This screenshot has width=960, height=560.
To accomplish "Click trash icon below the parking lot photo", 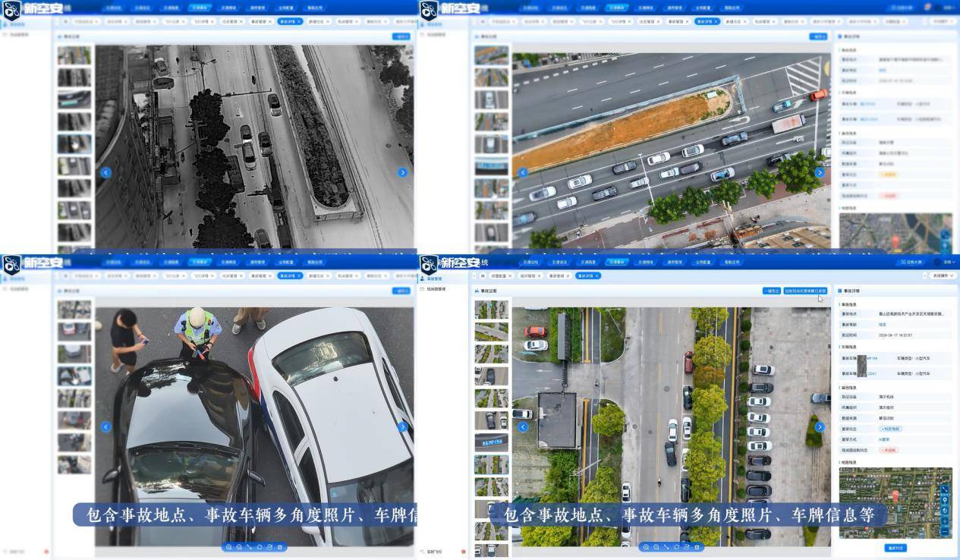I will pyautogui.click(x=697, y=547).
